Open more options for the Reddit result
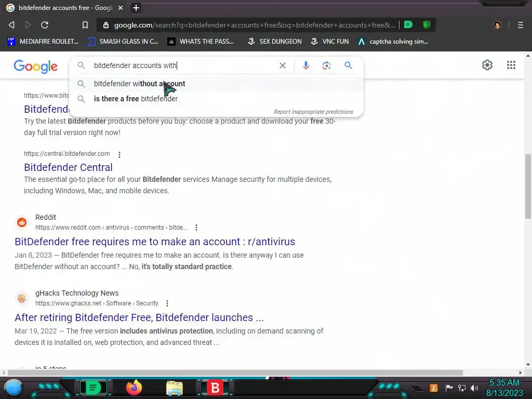Screen dimensions: 532x399 [196, 228]
